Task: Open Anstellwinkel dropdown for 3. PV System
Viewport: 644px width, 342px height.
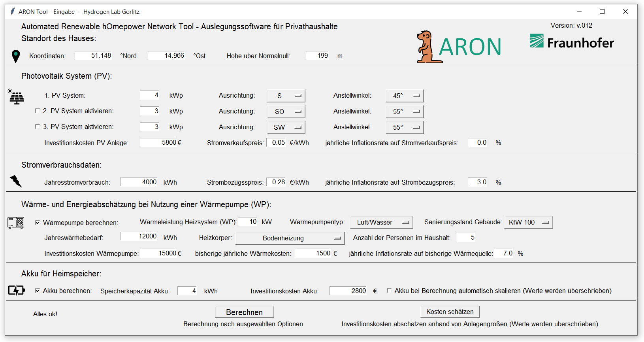Action: coord(405,127)
